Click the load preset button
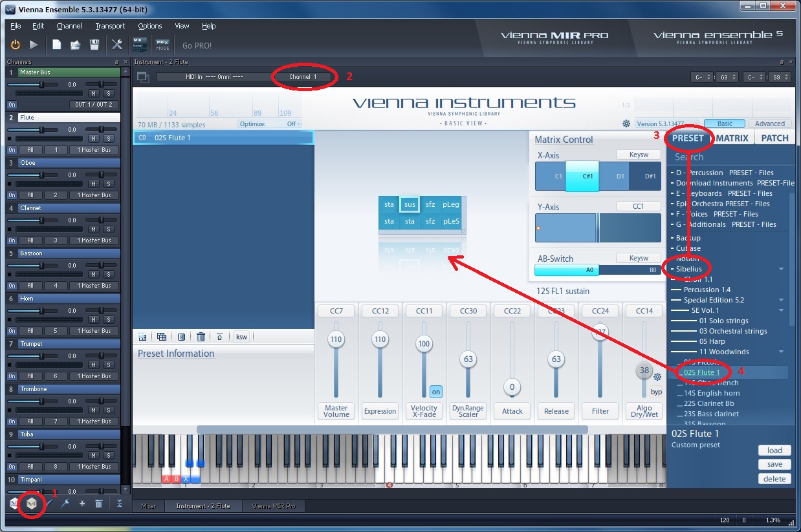 pos(774,451)
